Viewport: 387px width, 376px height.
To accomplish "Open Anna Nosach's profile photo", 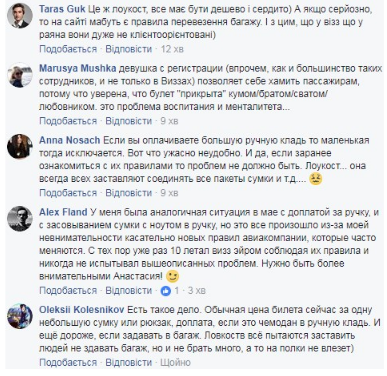I will pyautogui.click(x=20, y=147).
